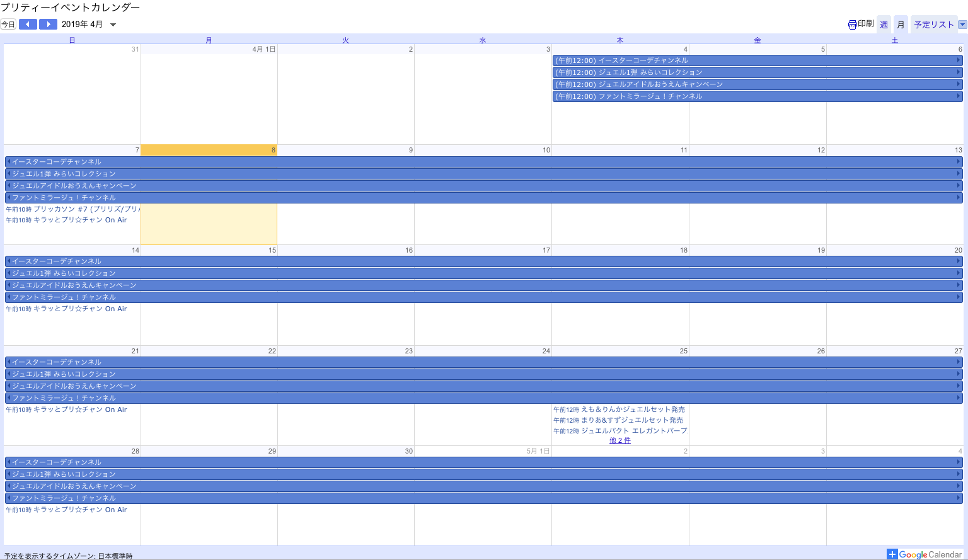This screenshot has width=968, height=560.
Task: Open the まりあ&すずジュエルセット発売 event
Action: tap(618, 420)
